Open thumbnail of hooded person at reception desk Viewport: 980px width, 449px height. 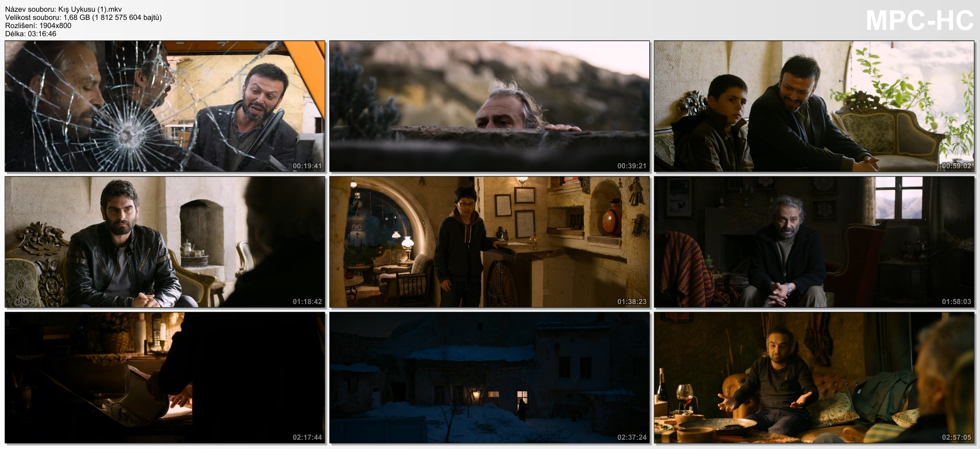point(489,242)
